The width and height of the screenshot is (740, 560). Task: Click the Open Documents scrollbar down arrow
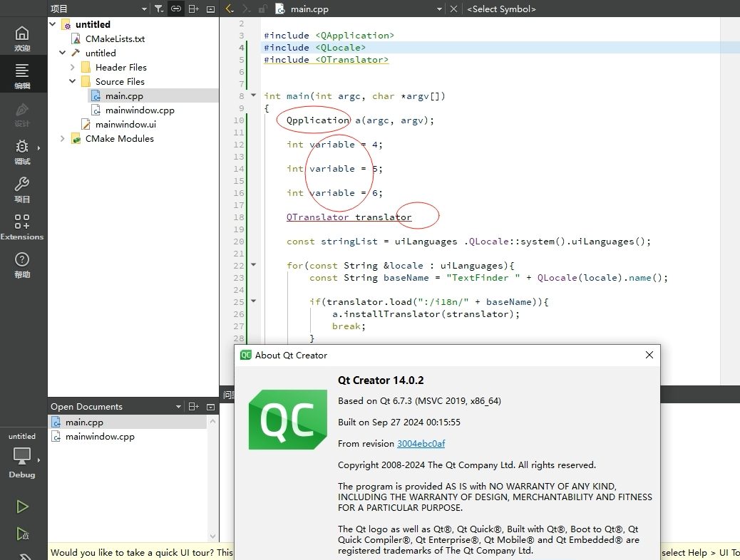212,536
